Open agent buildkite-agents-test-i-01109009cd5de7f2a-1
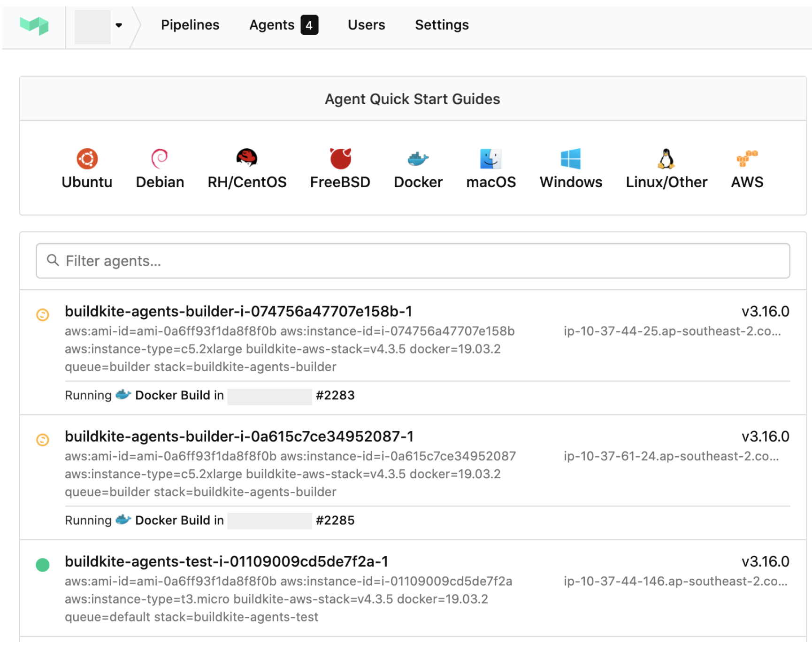Image resolution: width=812 pixels, height=651 pixels. click(227, 561)
